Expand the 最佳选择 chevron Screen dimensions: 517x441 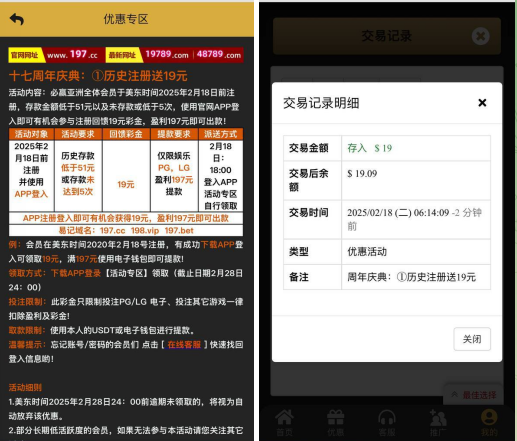(x=454, y=395)
